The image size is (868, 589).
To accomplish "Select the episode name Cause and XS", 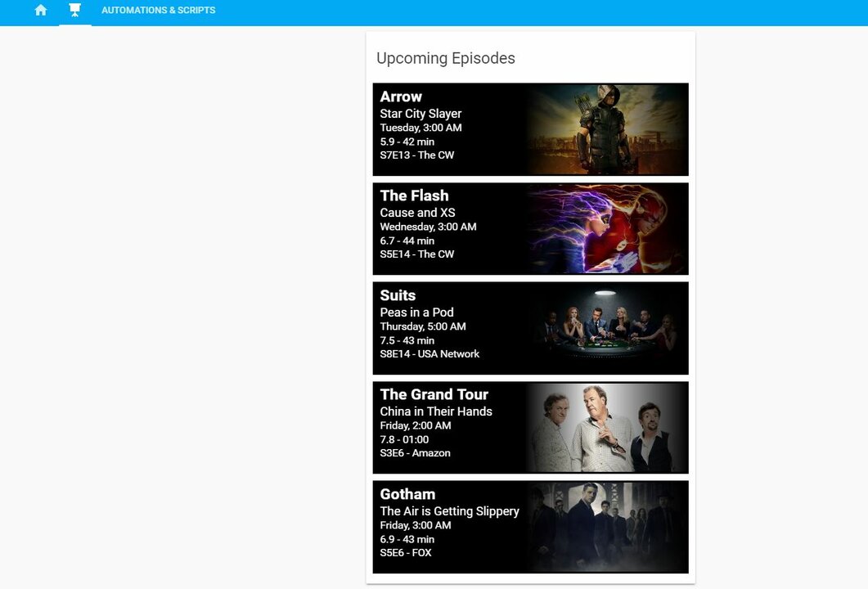I will point(417,213).
